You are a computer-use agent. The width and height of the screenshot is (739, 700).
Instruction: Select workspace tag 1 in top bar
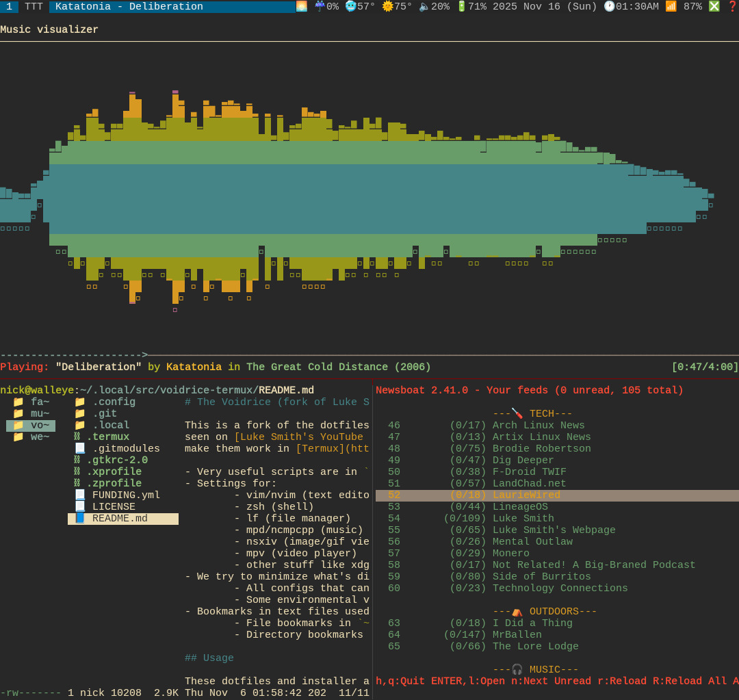click(x=9, y=7)
